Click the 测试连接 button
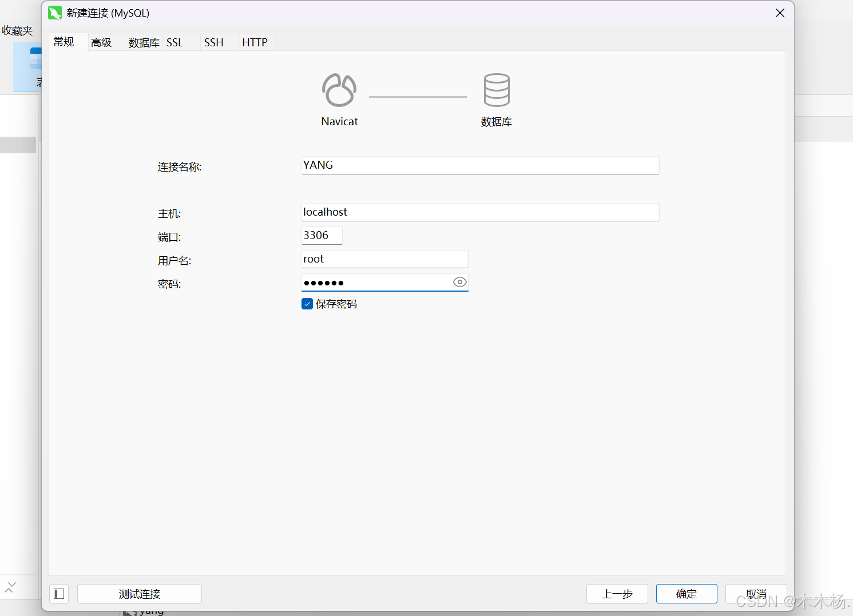The height and width of the screenshot is (616, 853). point(140,594)
